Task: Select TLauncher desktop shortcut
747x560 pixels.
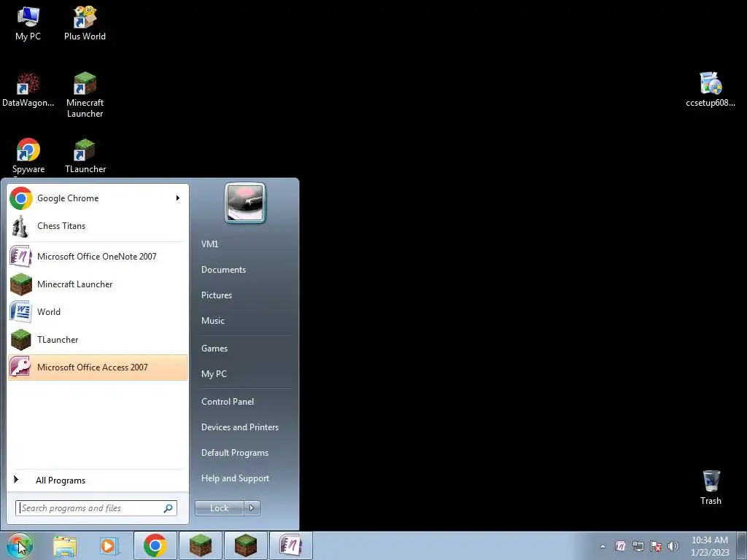Action: 85,157
